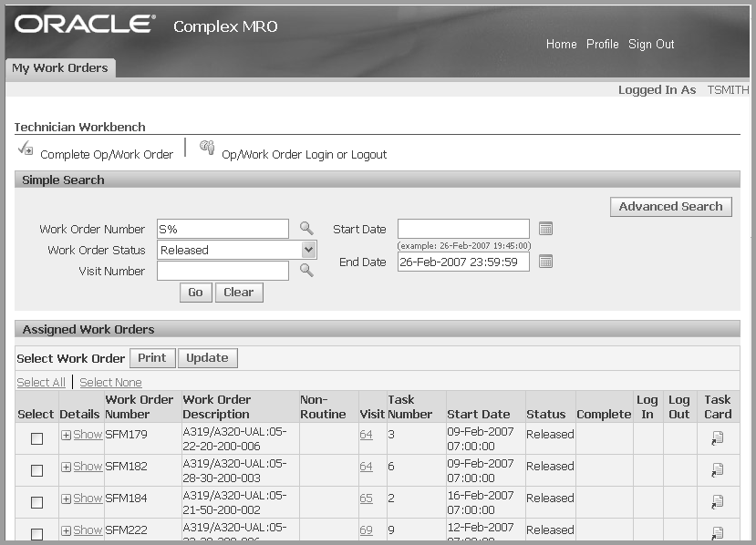Show details for SFM184
The width and height of the screenshot is (756, 545).
(x=82, y=498)
